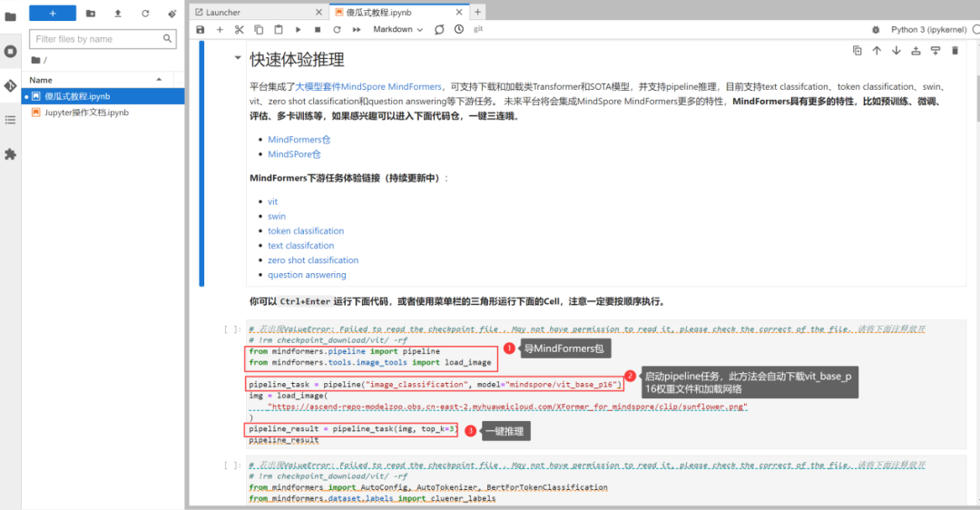
Task: Move the cell down
Action: point(897,51)
